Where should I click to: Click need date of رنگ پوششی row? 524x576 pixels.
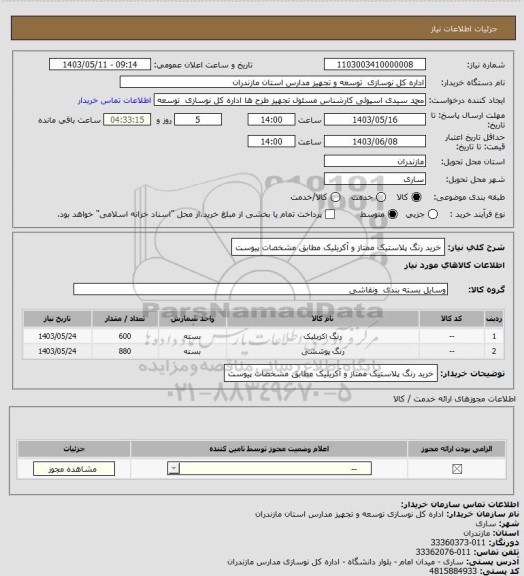click(x=57, y=351)
